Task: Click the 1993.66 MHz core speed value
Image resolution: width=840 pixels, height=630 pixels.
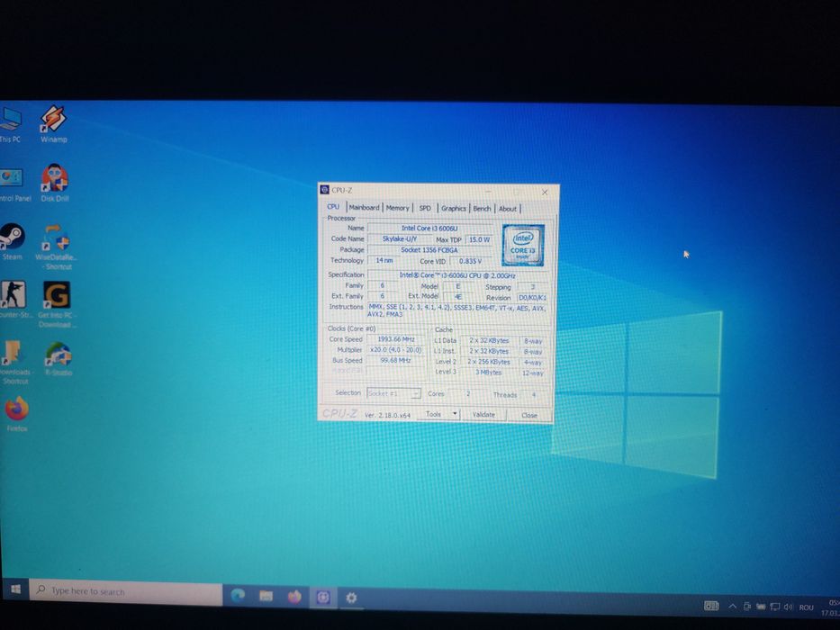Action: point(396,339)
